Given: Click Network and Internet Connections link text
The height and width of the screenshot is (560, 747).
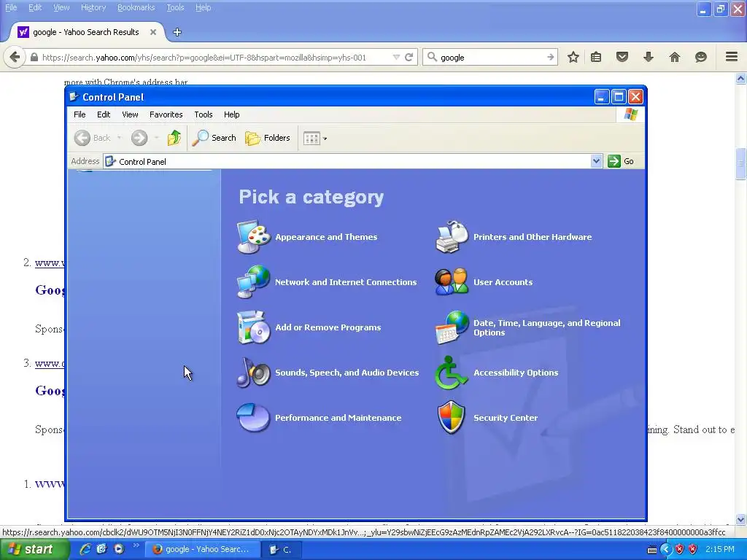Looking at the screenshot, I should click(x=346, y=282).
